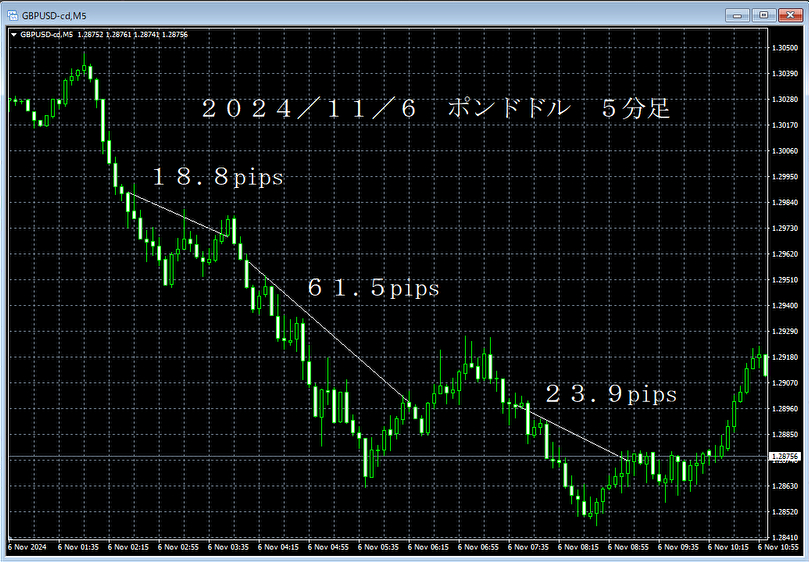Image resolution: width=809 pixels, height=562 pixels.
Task: Click the 6 Nov 2024 time axis label
Action: click(x=27, y=547)
